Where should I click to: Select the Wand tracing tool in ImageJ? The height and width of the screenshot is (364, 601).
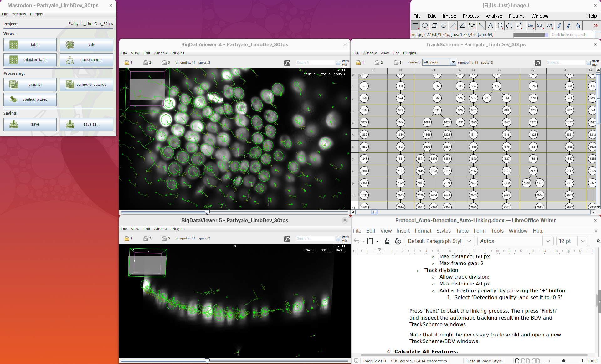481,26
